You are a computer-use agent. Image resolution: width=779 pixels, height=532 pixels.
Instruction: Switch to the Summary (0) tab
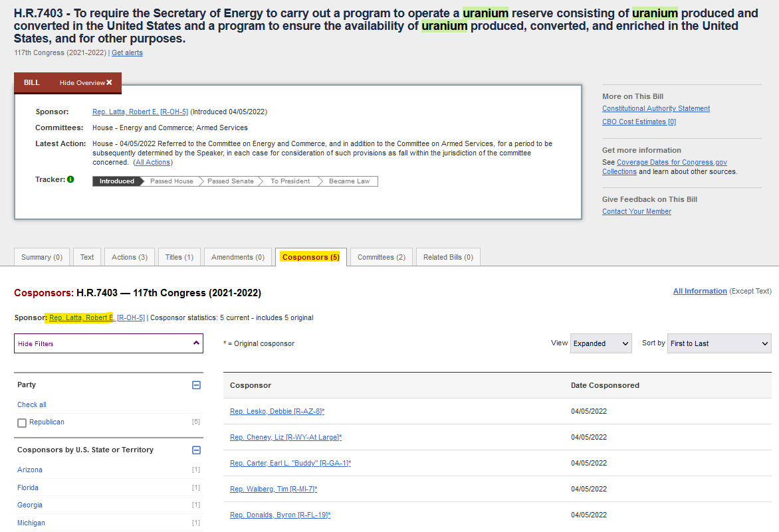click(42, 257)
